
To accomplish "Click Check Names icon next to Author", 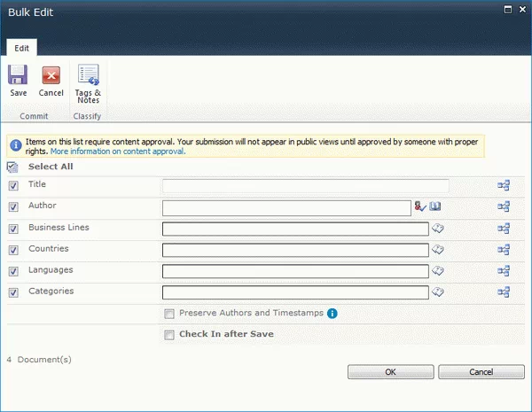I will pyautogui.click(x=420, y=206).
